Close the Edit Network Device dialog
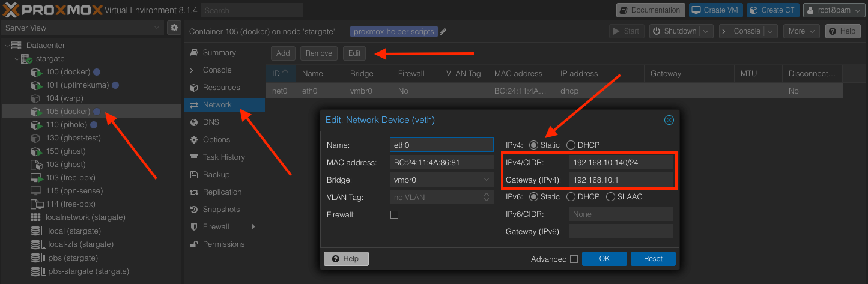868x284 pixels. tap(669, 120)
